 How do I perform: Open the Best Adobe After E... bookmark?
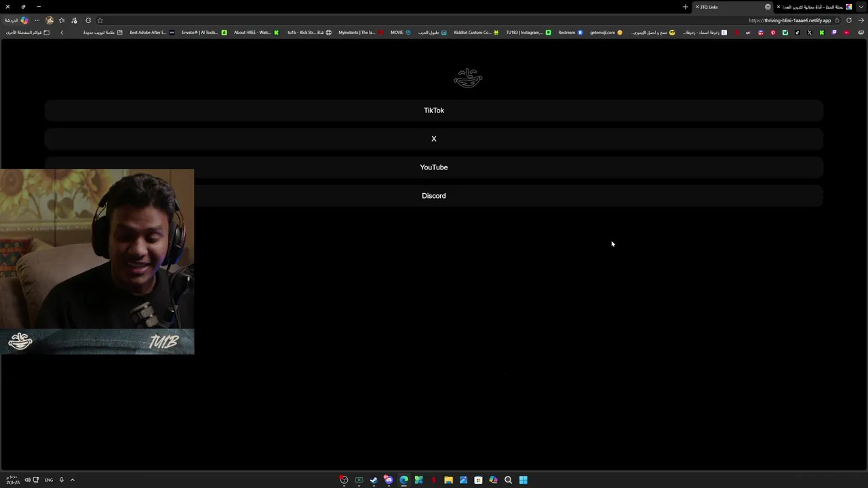click(152, 33)
